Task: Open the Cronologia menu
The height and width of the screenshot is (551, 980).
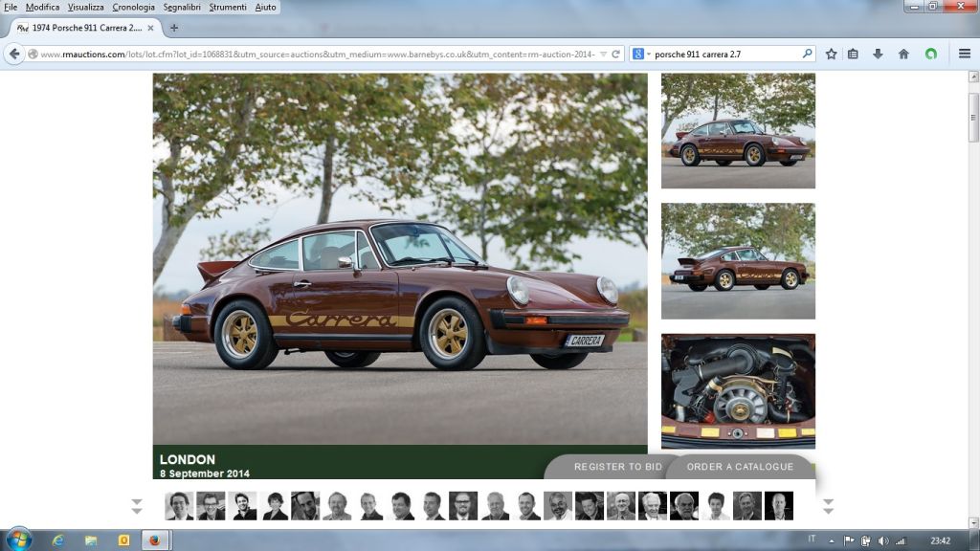Action: tap(133, 8)
